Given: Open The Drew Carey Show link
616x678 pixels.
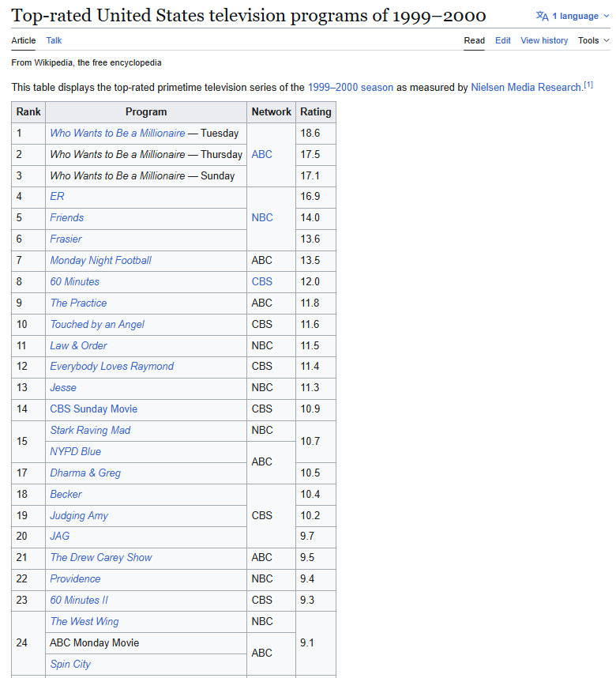Looking at the screenshot, I should [x=101, y=557].
